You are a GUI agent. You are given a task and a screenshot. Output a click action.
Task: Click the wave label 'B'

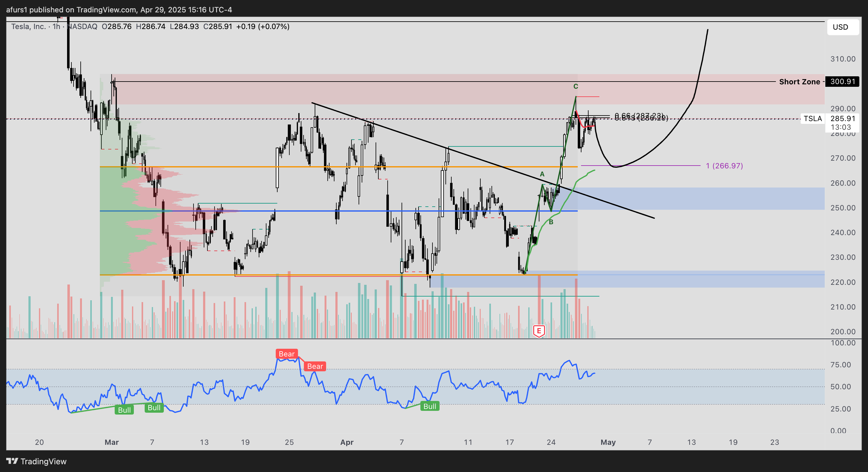pyautogui.click(x=551, y=222)
